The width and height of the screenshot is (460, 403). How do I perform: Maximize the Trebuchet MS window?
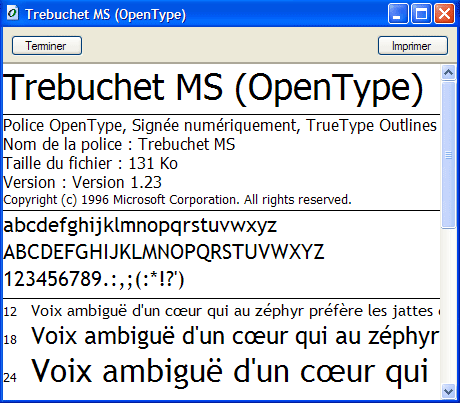coord(421,14)
